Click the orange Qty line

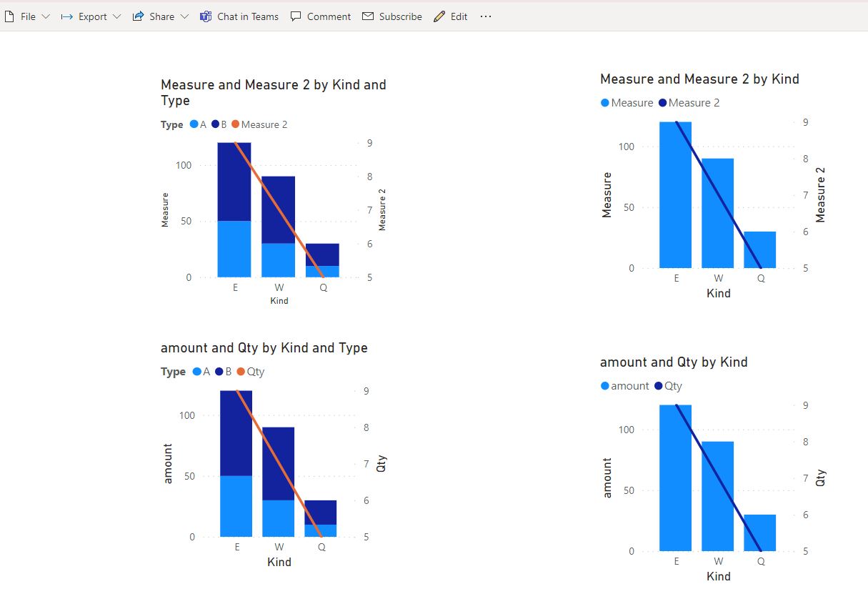(279, 464)
